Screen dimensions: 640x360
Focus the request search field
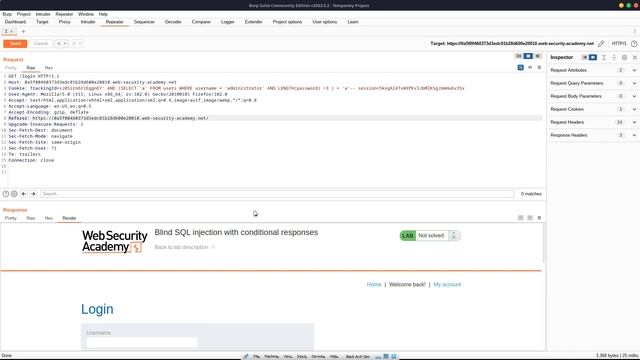pos(277,194)
